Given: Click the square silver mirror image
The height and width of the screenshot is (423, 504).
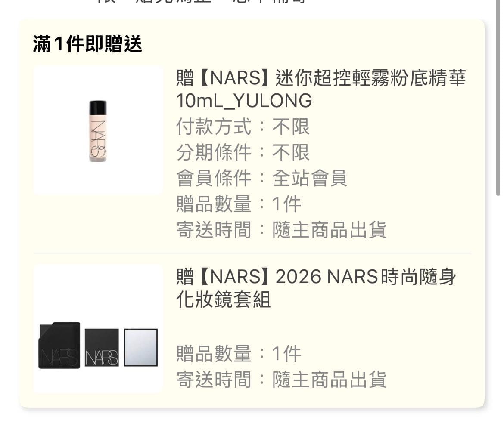Looking at the screenshot, I should tap(141, 347).
